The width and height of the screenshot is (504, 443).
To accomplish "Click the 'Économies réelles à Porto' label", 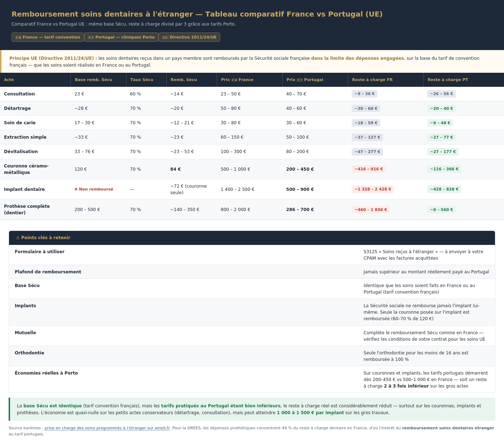I will (46, 373).
